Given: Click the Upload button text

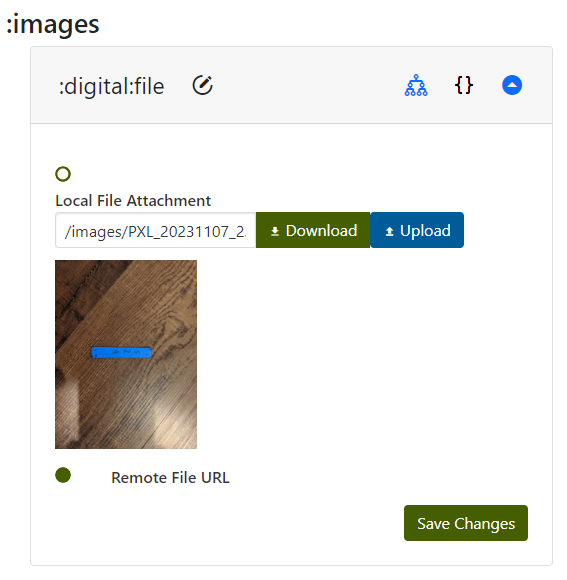Looking at the screenshot, I should pos(425,230).
